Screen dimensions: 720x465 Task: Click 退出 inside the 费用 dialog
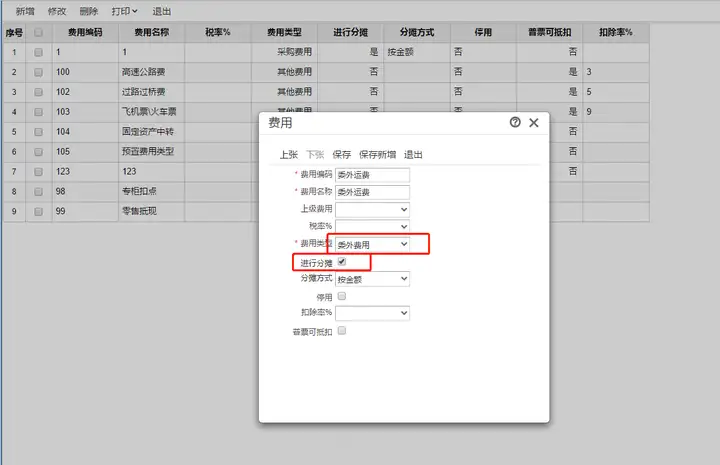(413, 155)
